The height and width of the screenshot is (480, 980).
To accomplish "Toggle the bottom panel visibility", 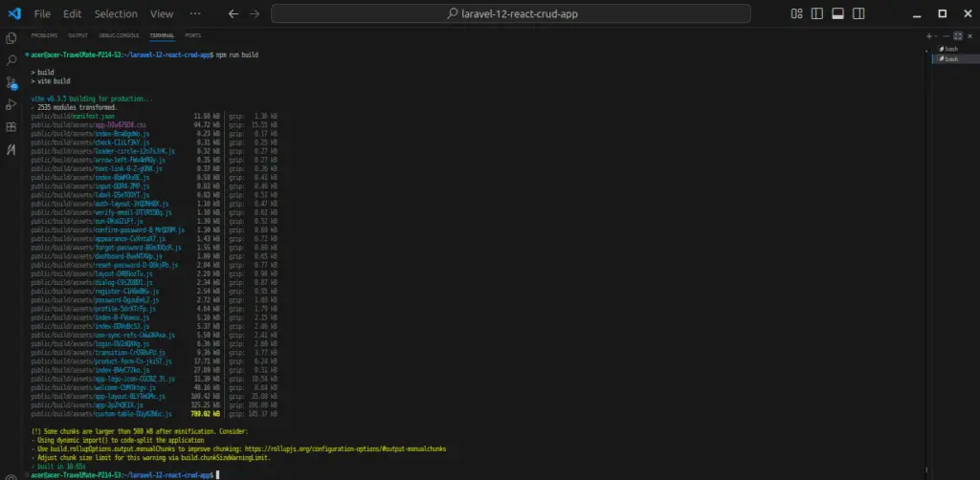I will 838,13.
